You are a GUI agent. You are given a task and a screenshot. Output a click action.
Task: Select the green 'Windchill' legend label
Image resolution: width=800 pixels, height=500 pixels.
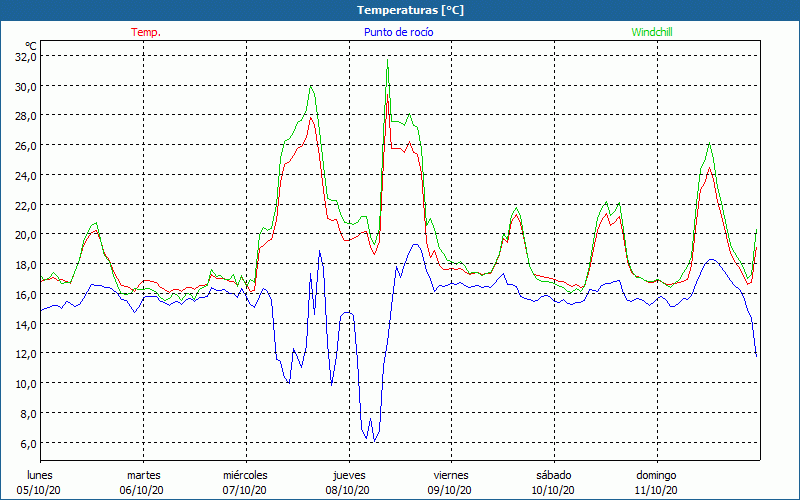652,32
